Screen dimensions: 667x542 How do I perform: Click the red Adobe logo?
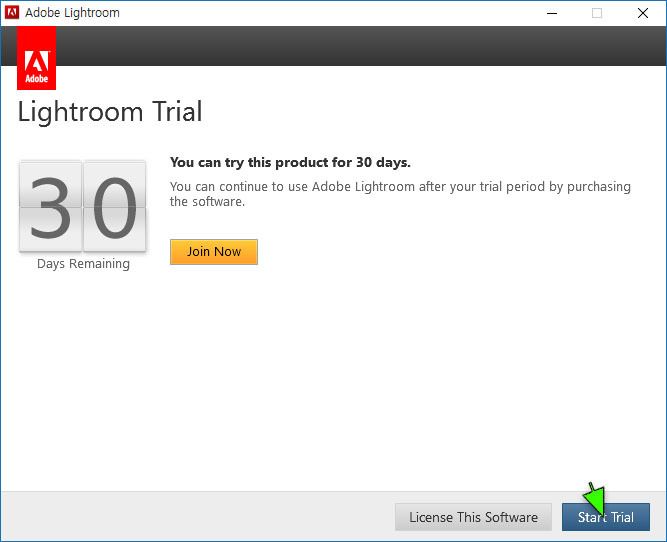pos(36,58)
